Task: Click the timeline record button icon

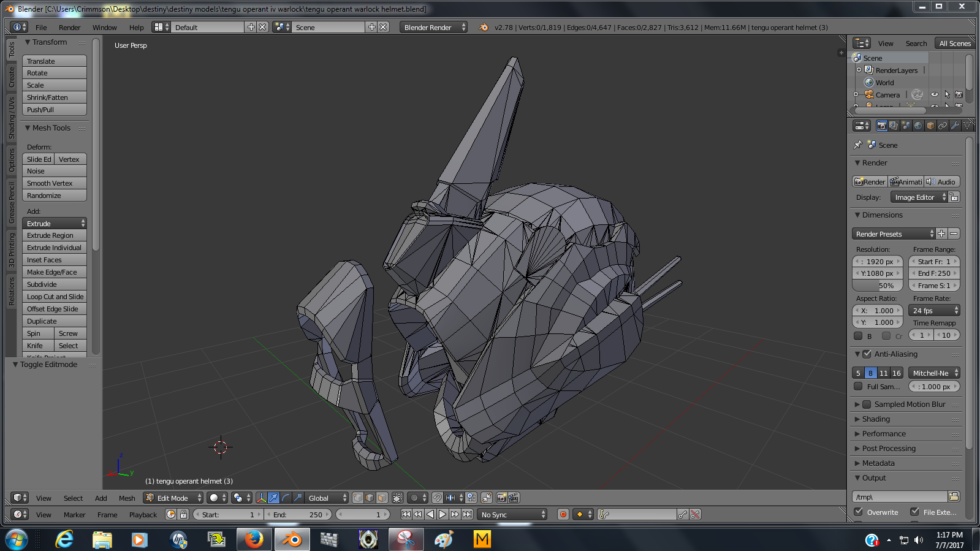Action: [563, 515]
